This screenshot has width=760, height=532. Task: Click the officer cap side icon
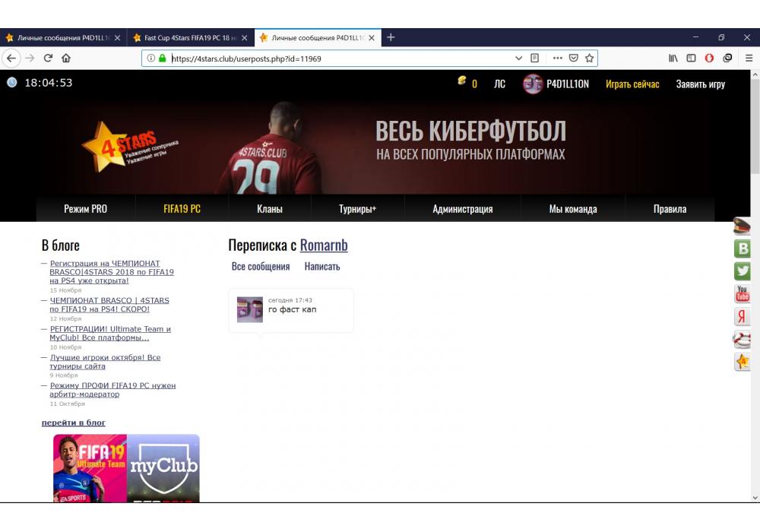[742, 226]
